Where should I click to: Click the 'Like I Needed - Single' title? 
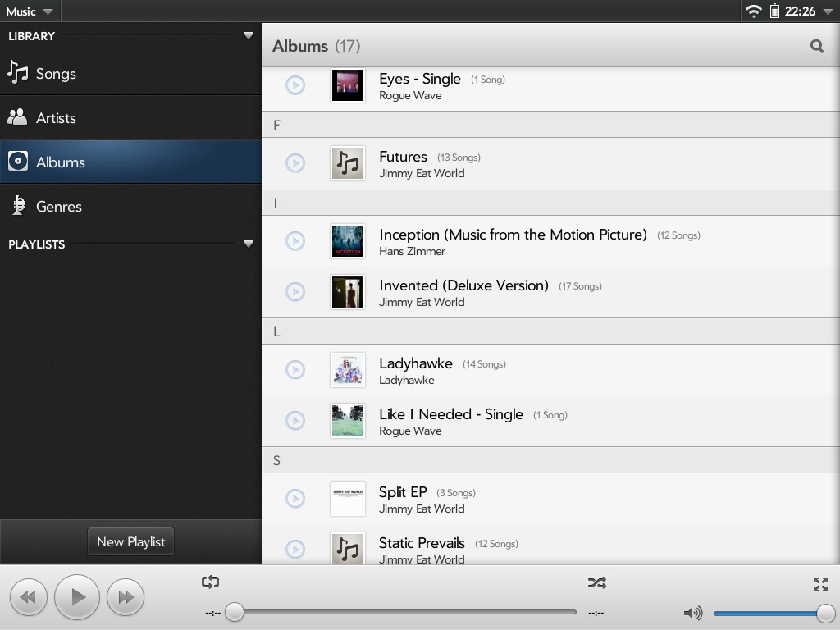451,414
